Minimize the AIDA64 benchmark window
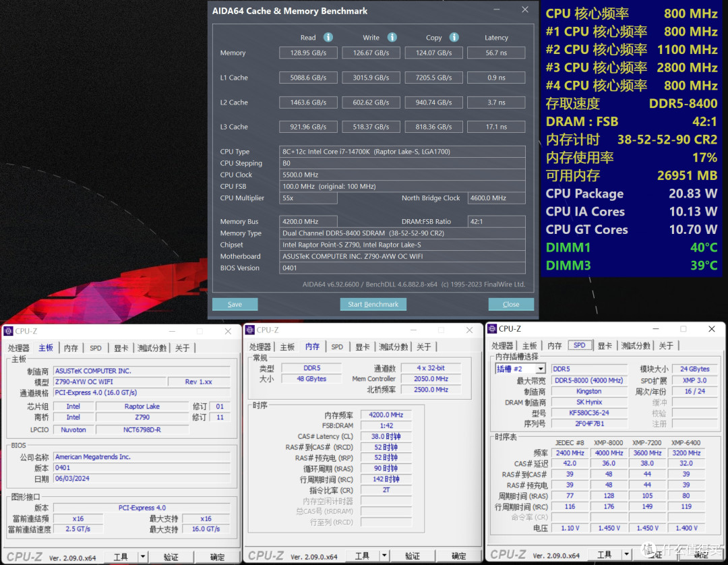Screen dimensions: 728x565 496,9
